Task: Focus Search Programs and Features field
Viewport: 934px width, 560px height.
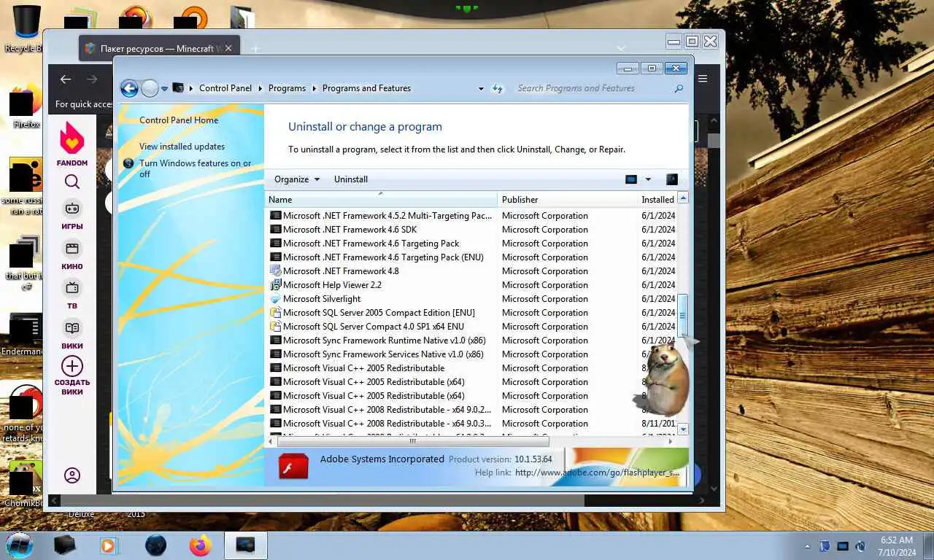Action: pyautogui.click(x=593, y=88)
